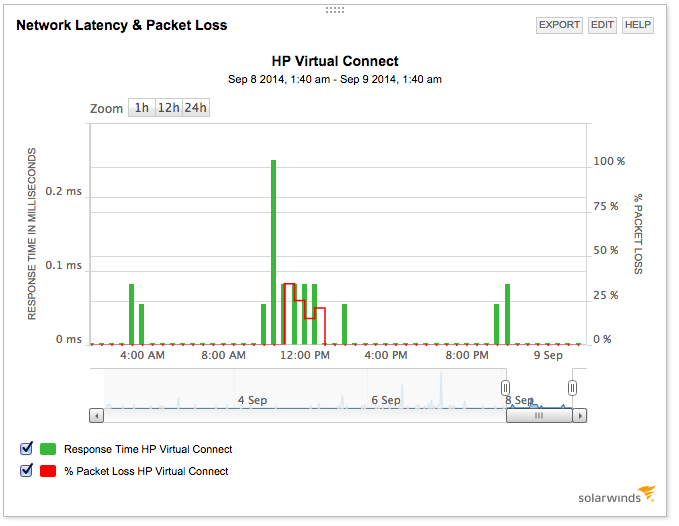679x526 pixels.
Task: Click the red Packet Loss legend swatch
Action: coord(48,471)
